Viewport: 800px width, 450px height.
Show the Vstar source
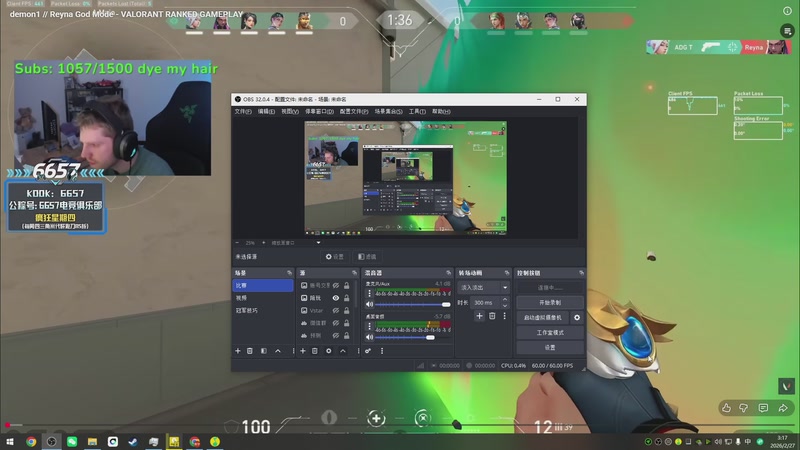point(336,310)
